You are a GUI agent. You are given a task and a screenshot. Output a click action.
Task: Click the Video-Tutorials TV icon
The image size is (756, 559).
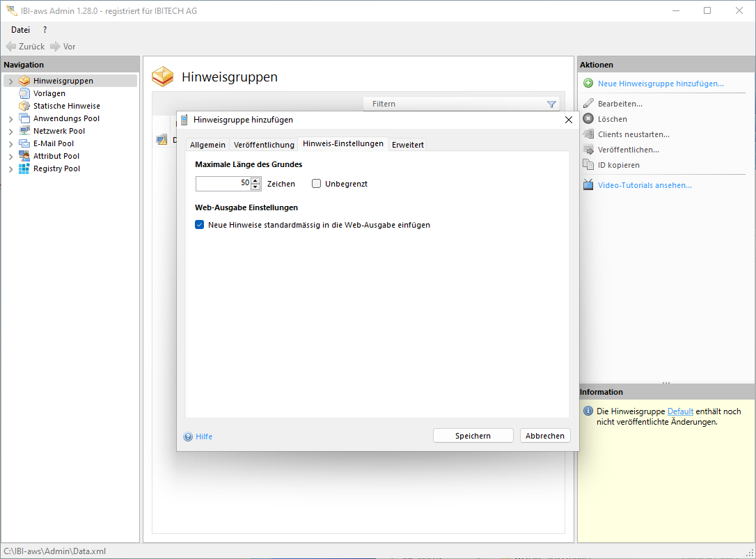click(588, 185)
